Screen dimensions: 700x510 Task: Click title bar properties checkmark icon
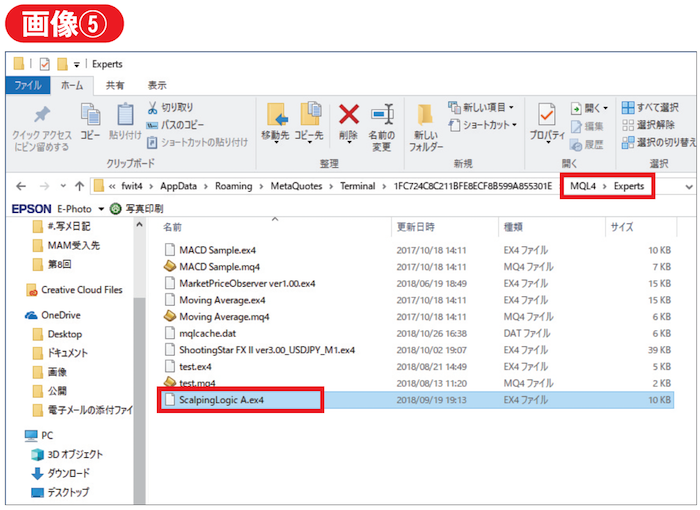pos(45,64)
